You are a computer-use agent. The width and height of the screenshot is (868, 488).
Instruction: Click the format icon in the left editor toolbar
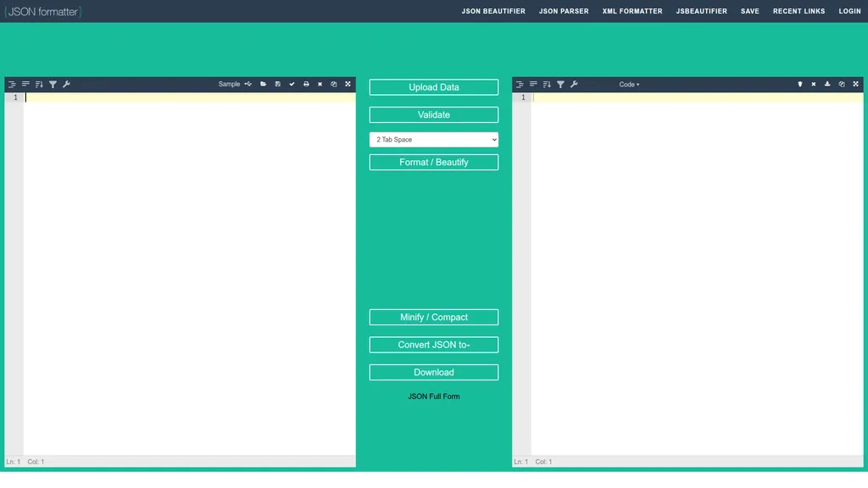point(12,84)
